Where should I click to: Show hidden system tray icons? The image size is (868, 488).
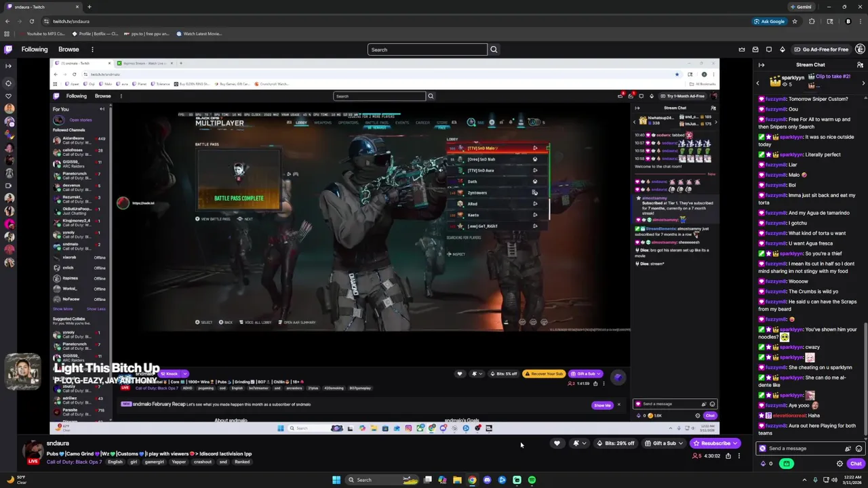[805, 480]
